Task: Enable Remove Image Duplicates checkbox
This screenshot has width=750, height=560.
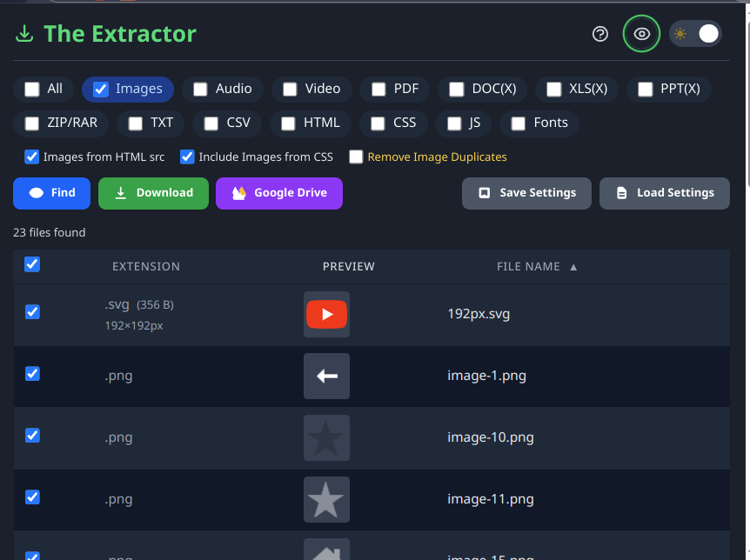Action: [x=356, y=157]
